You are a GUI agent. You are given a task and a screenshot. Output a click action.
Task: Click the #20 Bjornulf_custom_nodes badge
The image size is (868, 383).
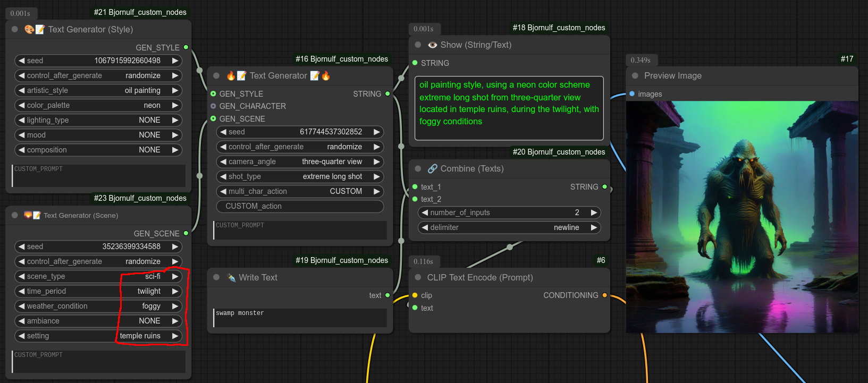(x=559, y=152)
